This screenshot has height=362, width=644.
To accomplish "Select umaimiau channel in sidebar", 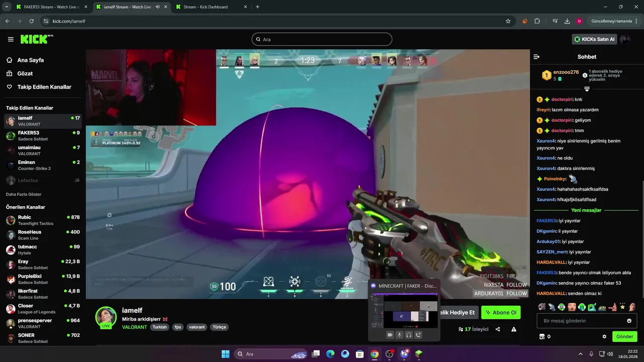I will (x=43, y=150).
